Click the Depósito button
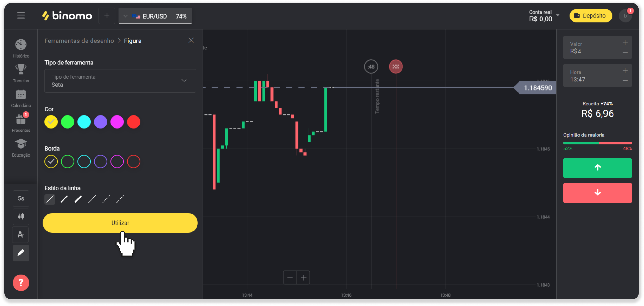644x306 pixels. point(591,16)
